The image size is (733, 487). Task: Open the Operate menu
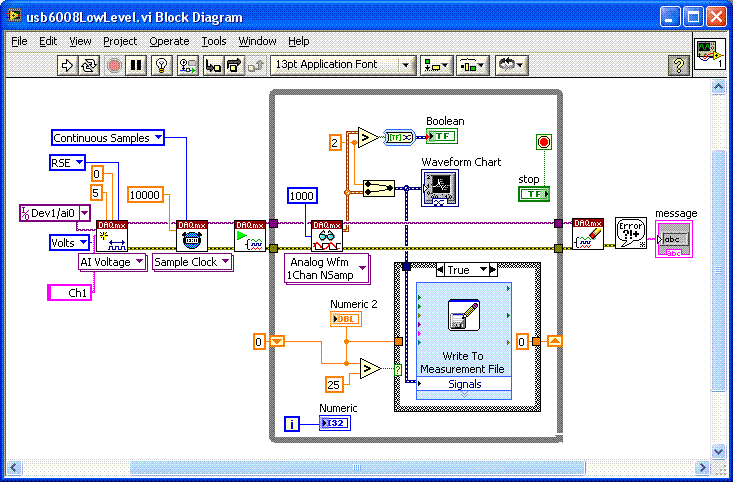tap(169, 41)
